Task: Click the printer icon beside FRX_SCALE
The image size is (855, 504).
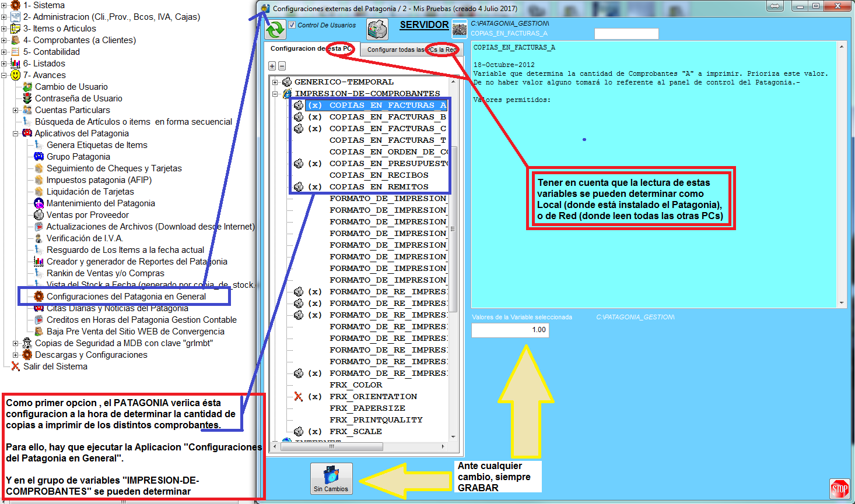Action: (299, 432)
